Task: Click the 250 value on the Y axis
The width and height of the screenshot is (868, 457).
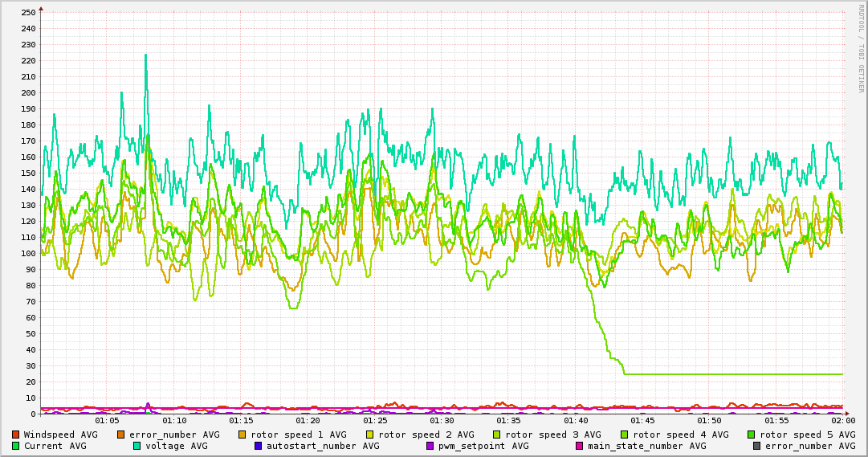Action: click(x=27, y=12)
